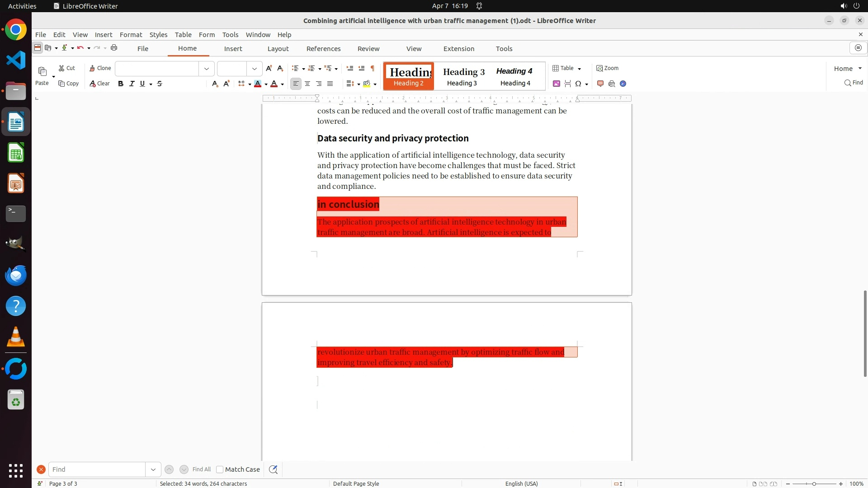Click the subscript icon
Image resolution: width=868 pixels, height=488 pixels.
pyautogui.click(x=215, y=84)
